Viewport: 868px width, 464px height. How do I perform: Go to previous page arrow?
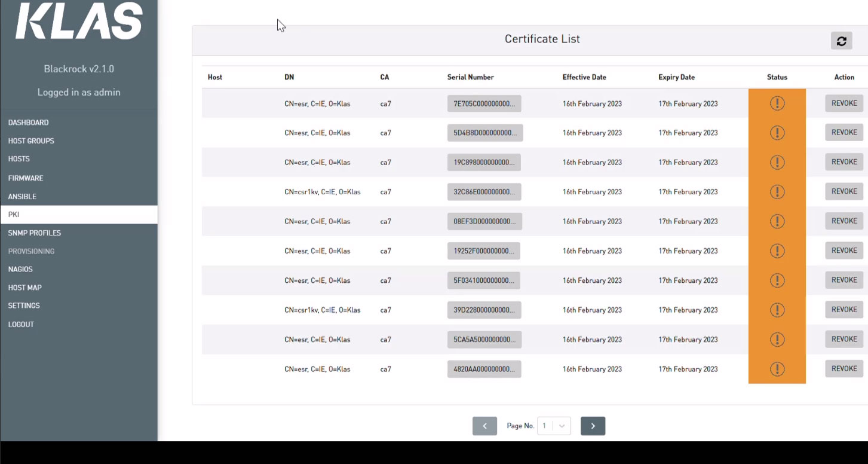(484, 426)
